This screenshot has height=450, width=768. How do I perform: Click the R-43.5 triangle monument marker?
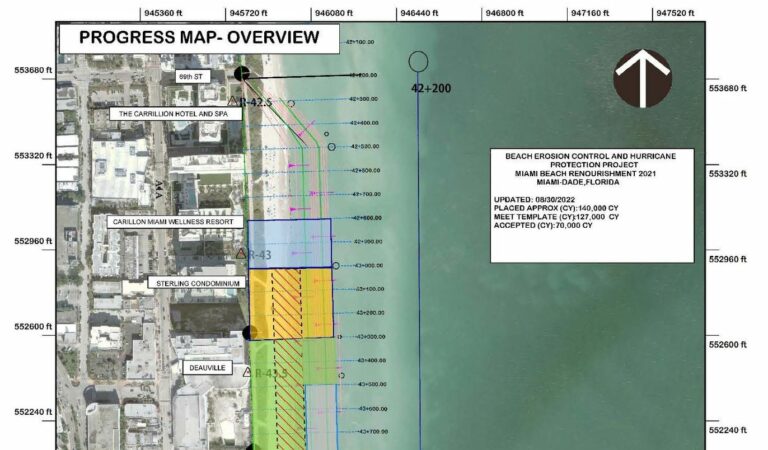(x=248, y=371)
